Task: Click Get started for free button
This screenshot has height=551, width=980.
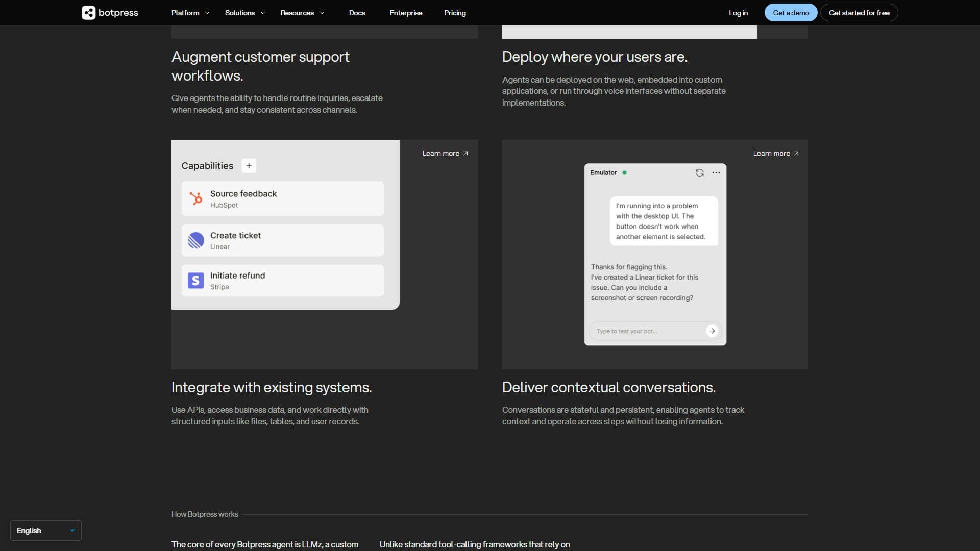Action: pyautogui.click(x=859, y=13)
